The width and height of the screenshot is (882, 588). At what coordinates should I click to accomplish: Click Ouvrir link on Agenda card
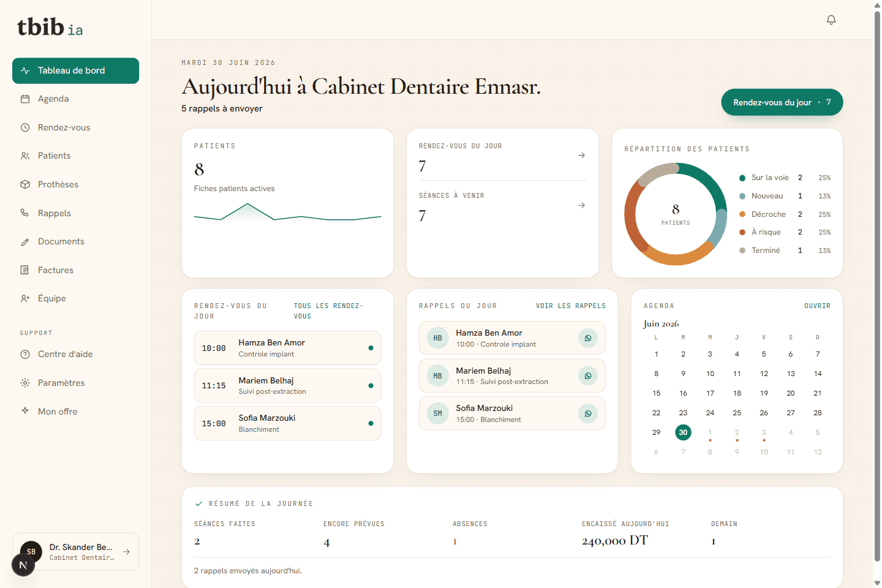pos(818,306)
